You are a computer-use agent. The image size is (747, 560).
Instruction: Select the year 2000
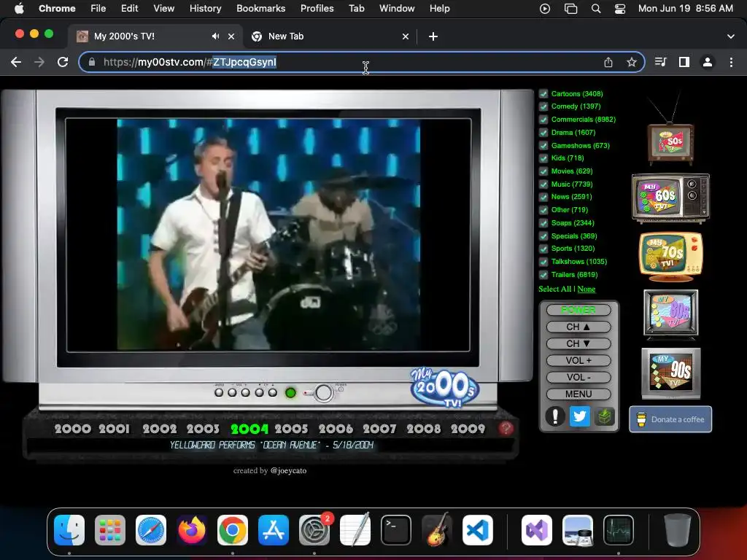coord(72,429)
